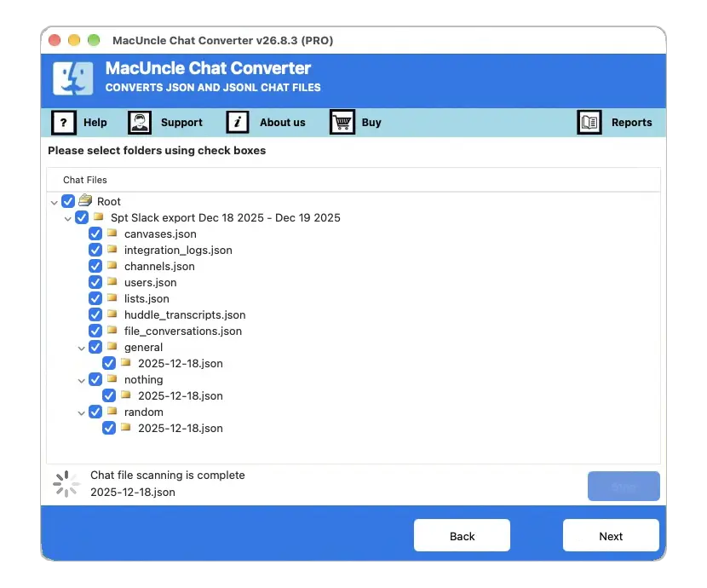Click the Root folder stack icon

[x=85, y=200]
